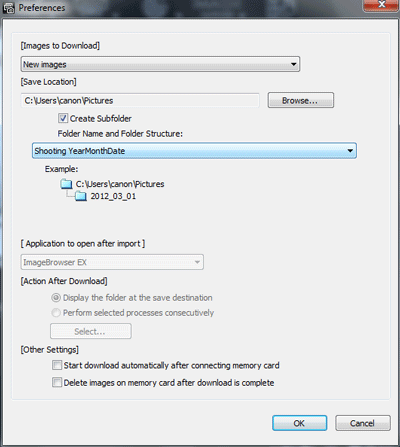Open the New images dropdown
This screenshot has width=400, height=447.
tap(160, 64)
